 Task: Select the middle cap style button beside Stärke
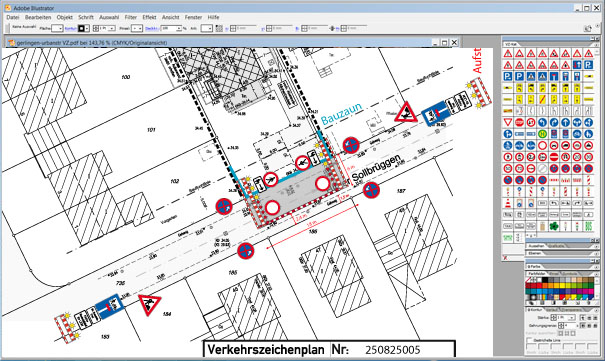click(589, 318)
